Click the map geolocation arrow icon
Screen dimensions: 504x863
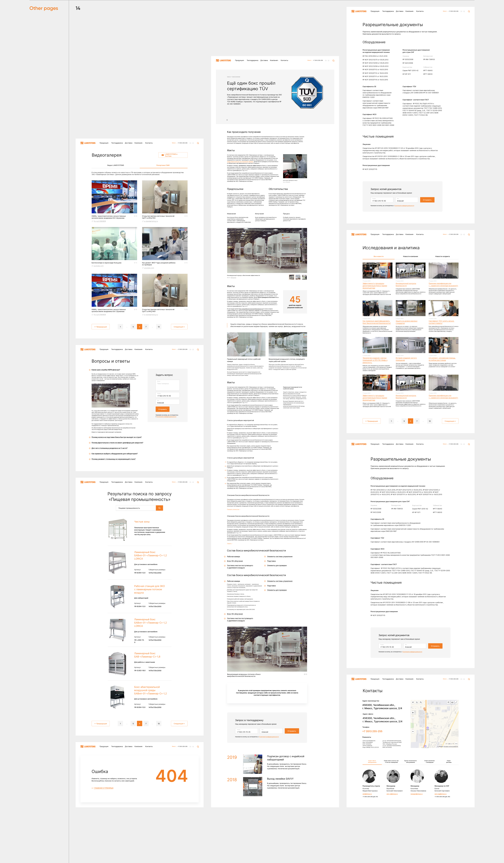[413, 702]
